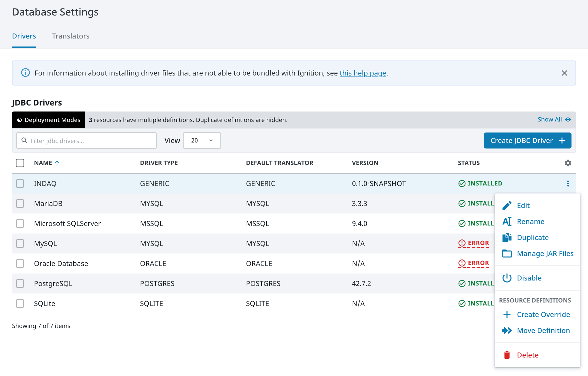The height and width of the screenshot is (376, 588).
Task: Switch to the Translators tab
Action: point(70,36)
